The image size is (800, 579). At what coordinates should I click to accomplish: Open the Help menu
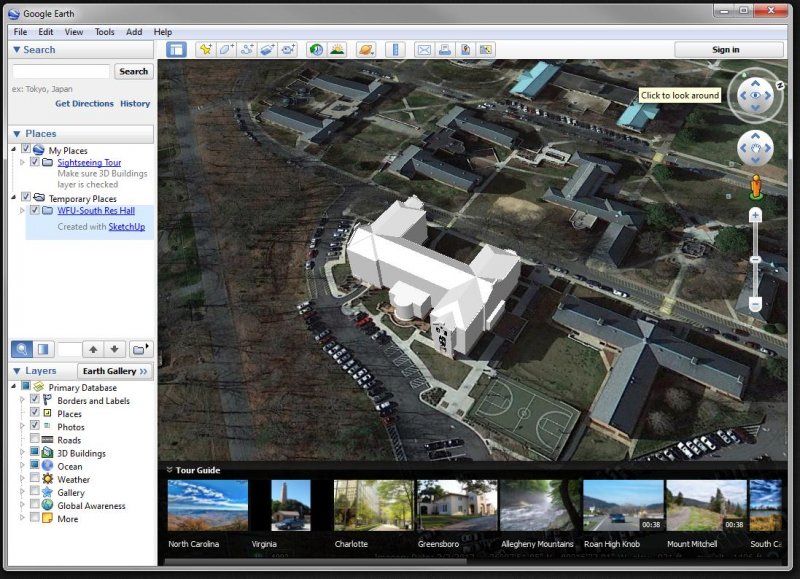[x=163, y=32]
